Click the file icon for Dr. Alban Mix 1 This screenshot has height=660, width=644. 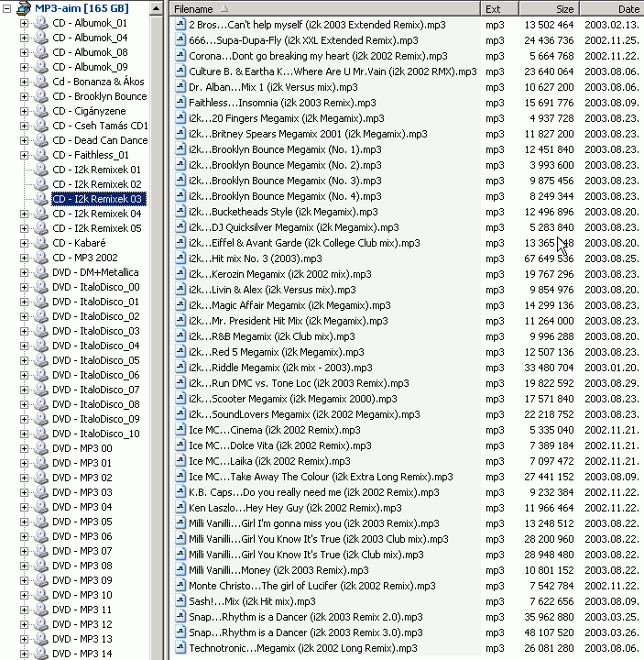(180, 87)
